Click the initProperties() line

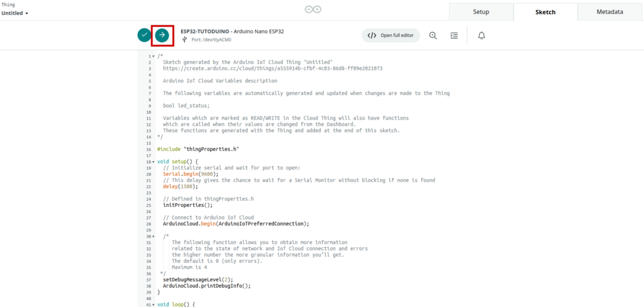187,205
